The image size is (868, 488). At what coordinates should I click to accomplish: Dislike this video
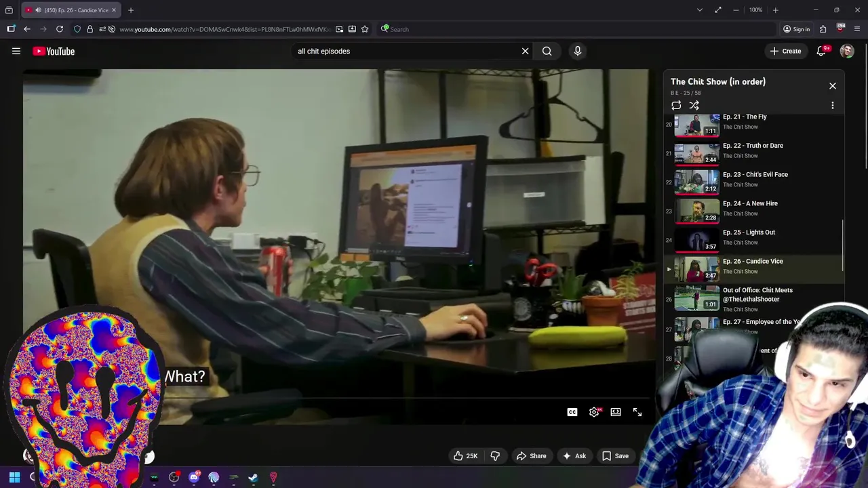[x=495, y=456]
